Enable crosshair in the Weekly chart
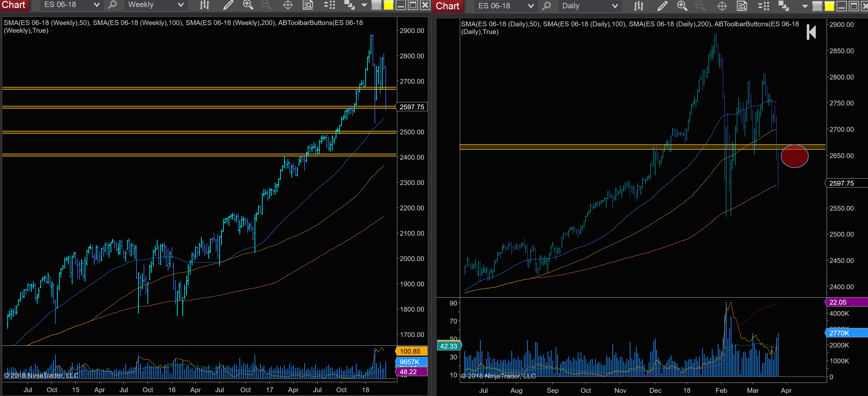The image size is (868, 396). 288,5
